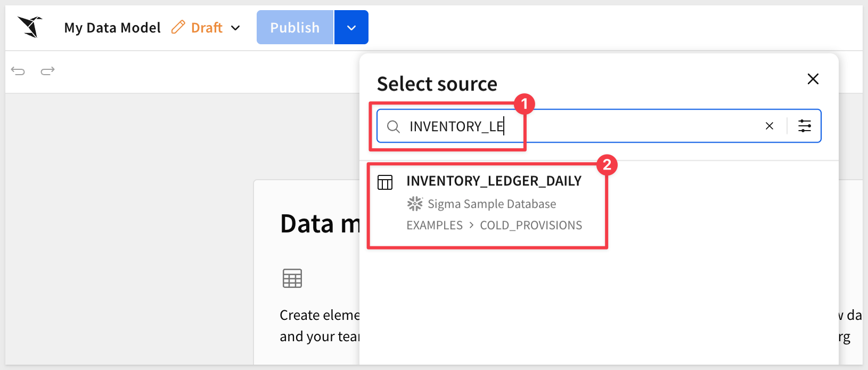Click the Sigma bird logo

30,27
